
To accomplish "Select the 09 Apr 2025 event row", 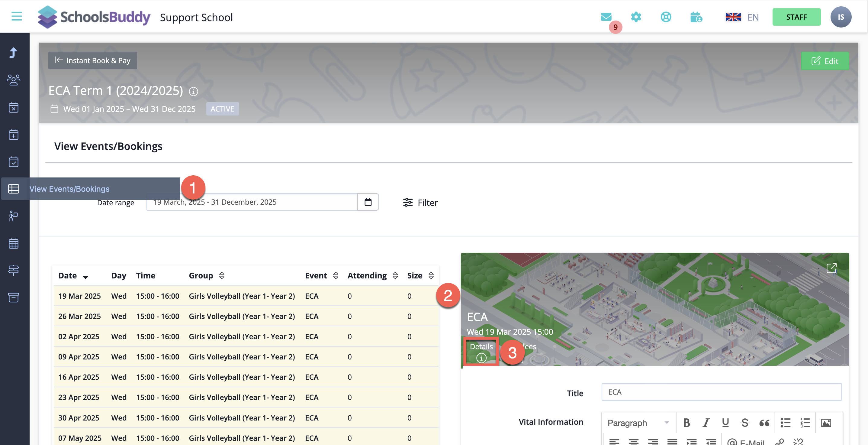I will click(x=246, y=357).
